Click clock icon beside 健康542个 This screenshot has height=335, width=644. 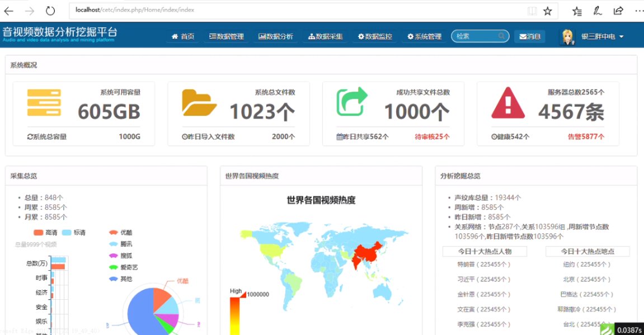click(x=494, y=136)
